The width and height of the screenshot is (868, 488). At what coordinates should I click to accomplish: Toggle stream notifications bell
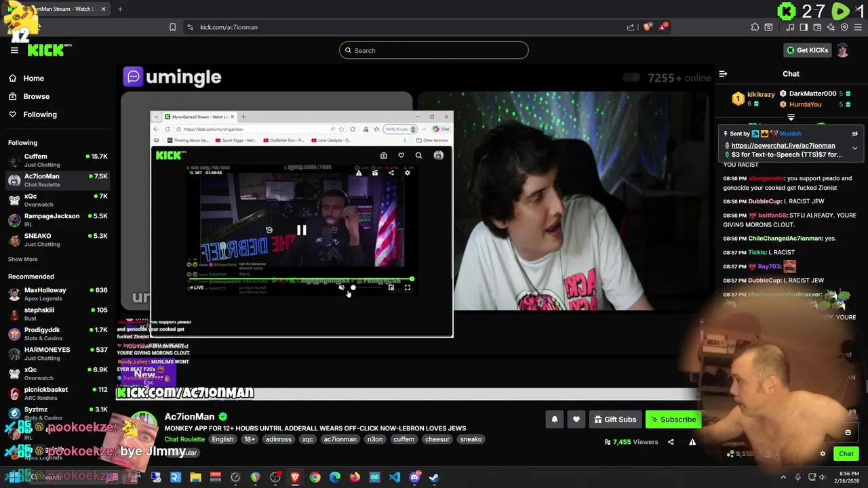pyautogui.click(x=555, y=420)
